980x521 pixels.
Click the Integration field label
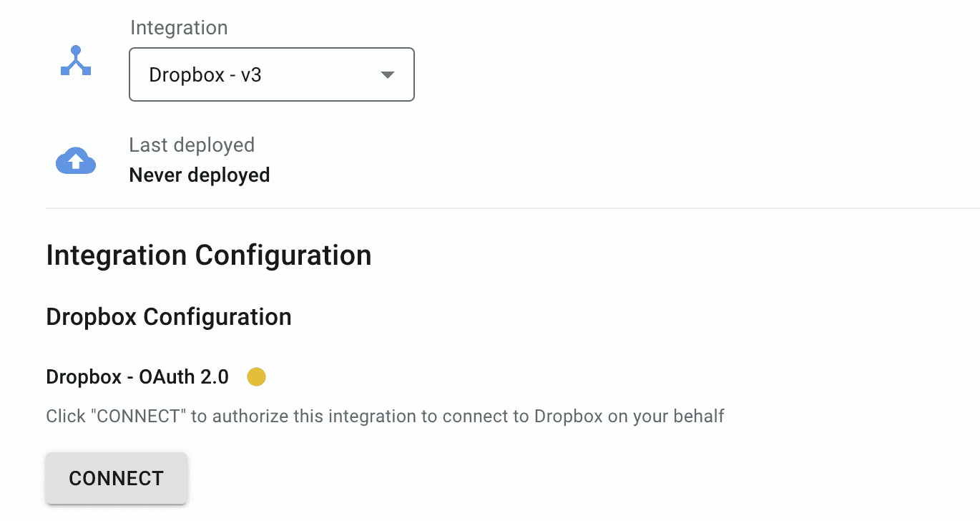point(179,28)
